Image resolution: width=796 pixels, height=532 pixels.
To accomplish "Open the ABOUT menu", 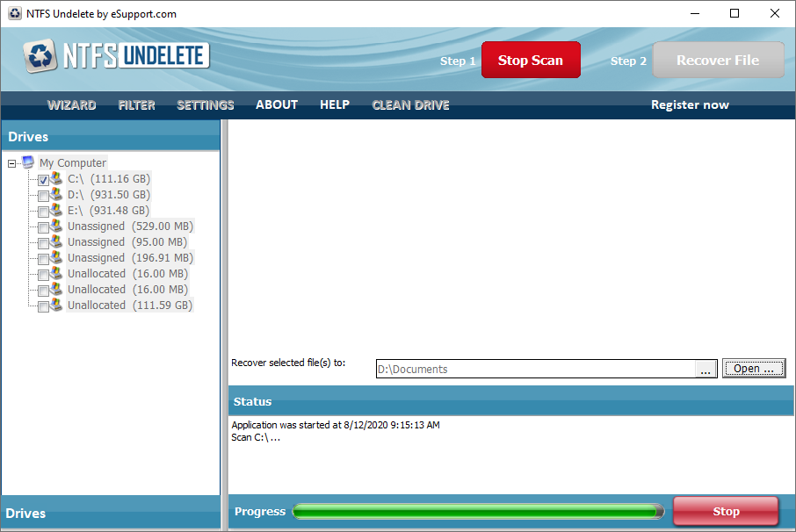I will (x=277, y=105).
